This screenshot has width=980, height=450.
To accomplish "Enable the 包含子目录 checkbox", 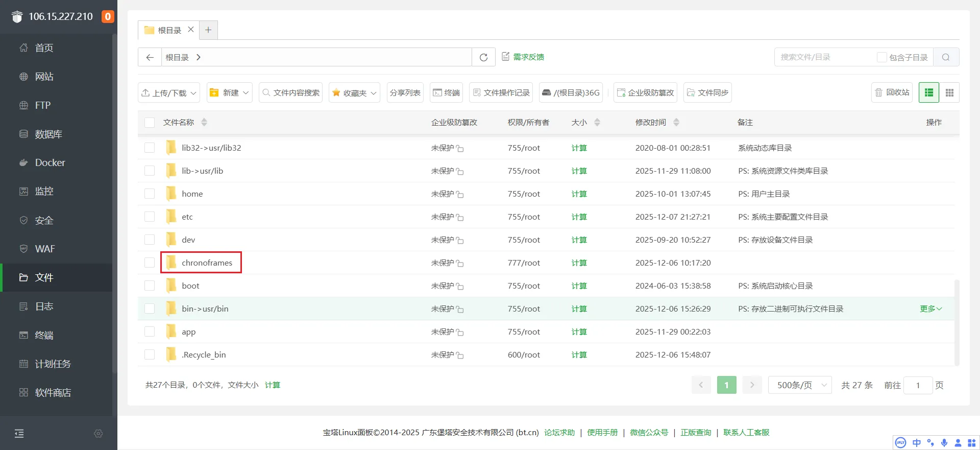I will 881,57.
